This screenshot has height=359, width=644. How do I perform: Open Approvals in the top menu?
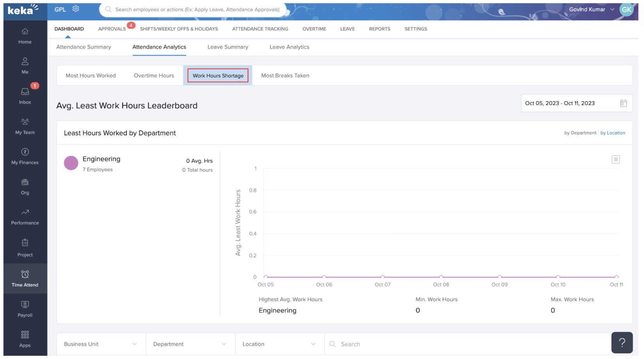click(x=112, y=29)
